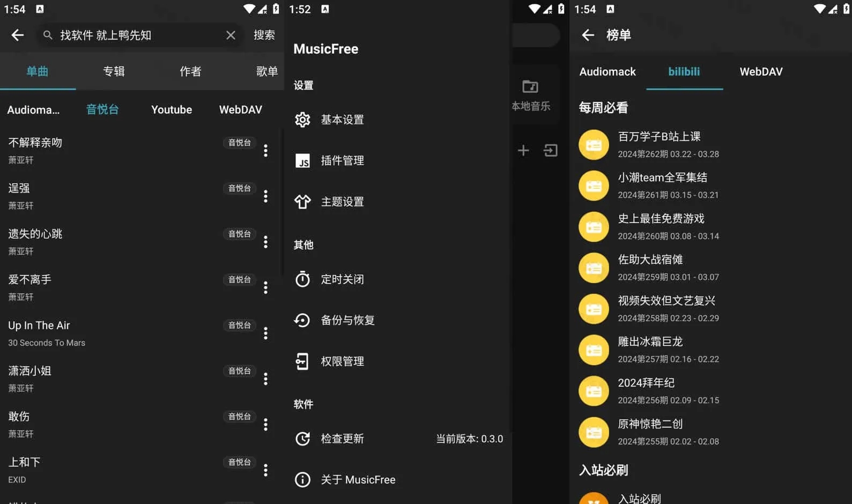Open 主题设置 shirt theme icon
852x504 pixels.
point(302,202)
